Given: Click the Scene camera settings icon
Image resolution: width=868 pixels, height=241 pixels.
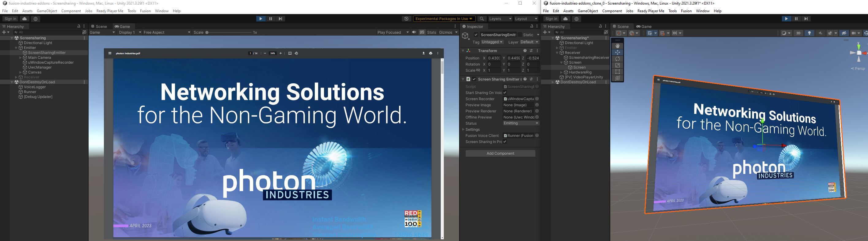Looking at the screenshot, I should (x=855, y=33).
